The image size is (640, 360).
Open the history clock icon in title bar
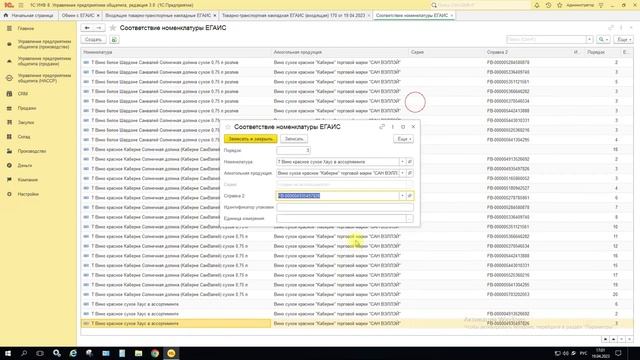[548, 5]
